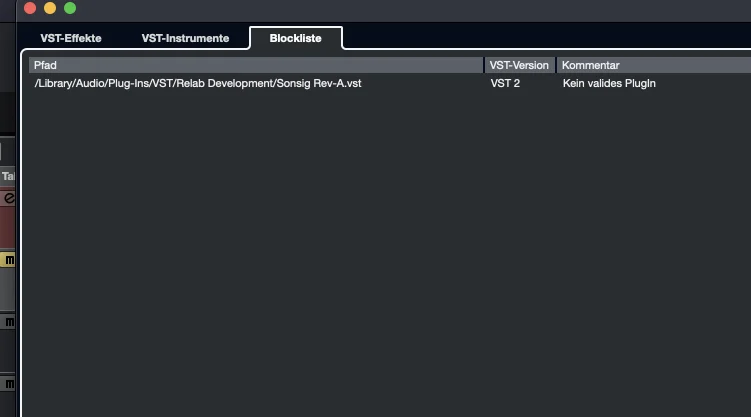Minimize the window with yellow button
This screenshot has height=417, width=751.
(x=50, y=8)
